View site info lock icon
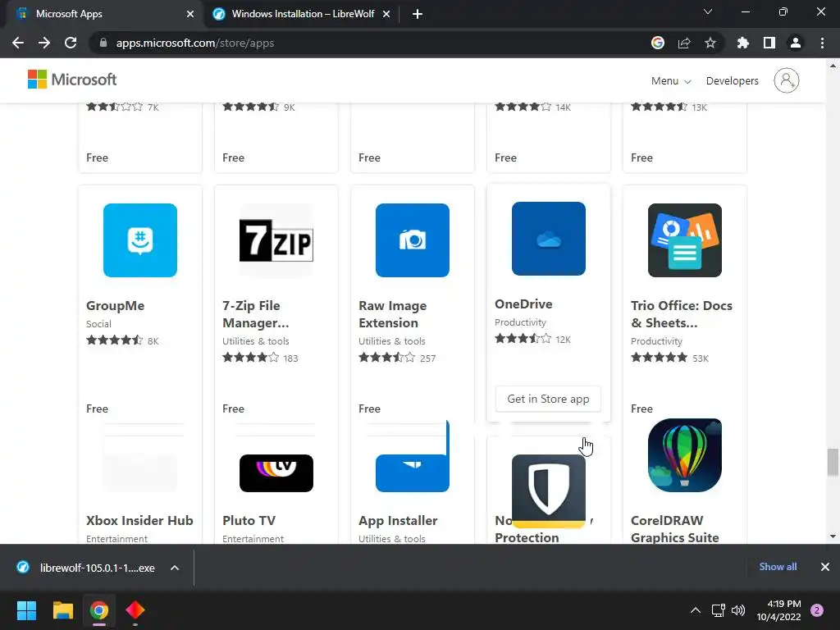The width and height of the screenshot is (840, 630). [x=103, y=43]
